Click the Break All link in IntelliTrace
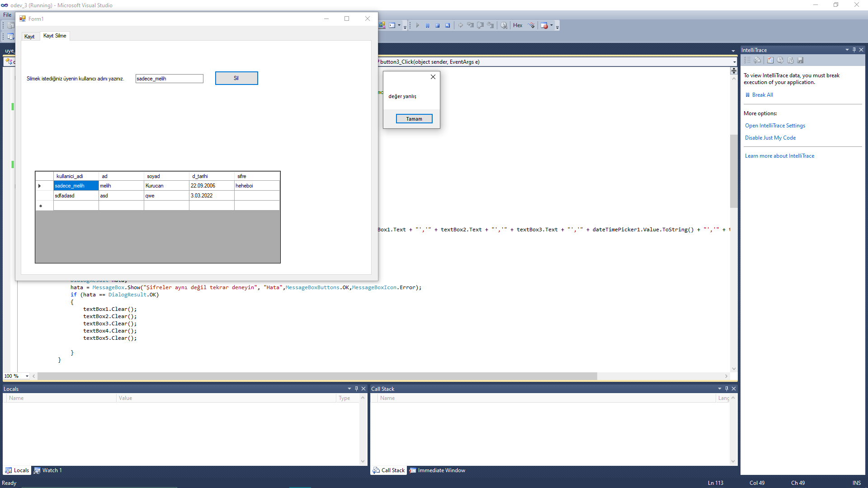The image size is (868, 488). tap(762, 95)
